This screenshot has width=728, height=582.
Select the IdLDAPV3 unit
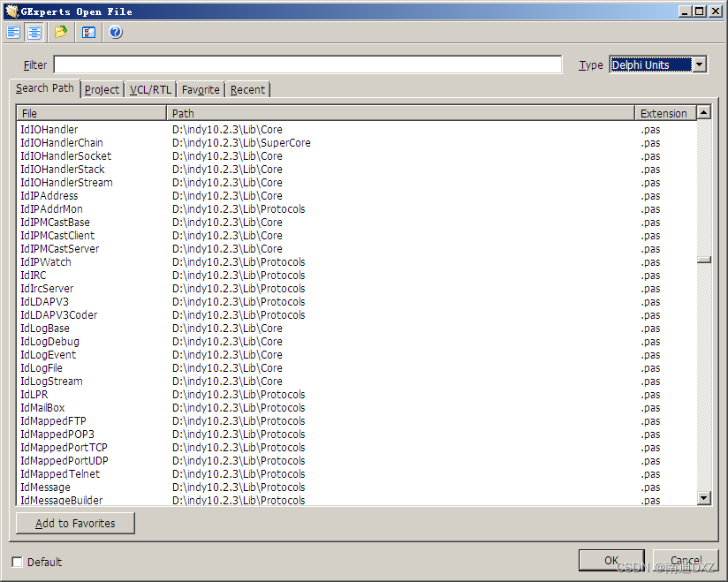(x=357, y=302)
